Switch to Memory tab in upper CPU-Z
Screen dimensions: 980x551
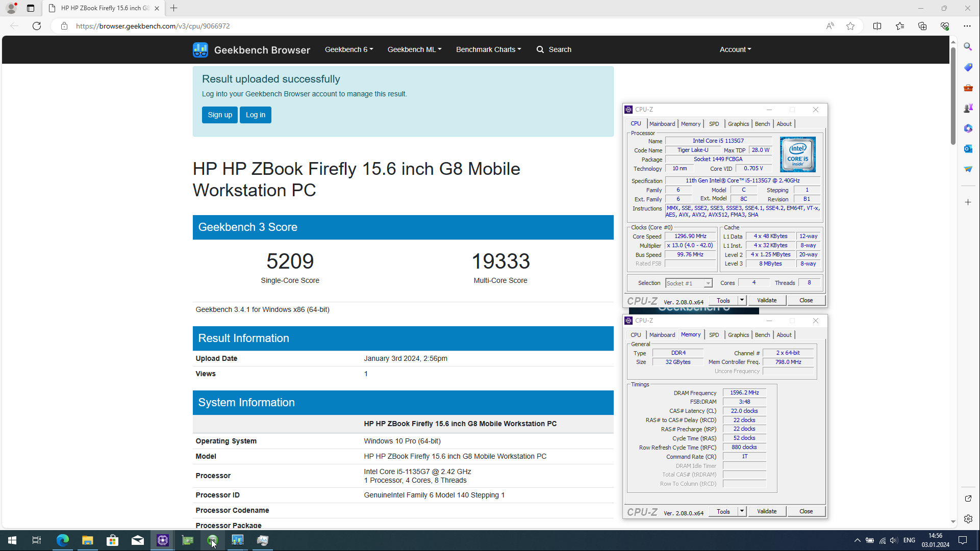coord(690,124)
